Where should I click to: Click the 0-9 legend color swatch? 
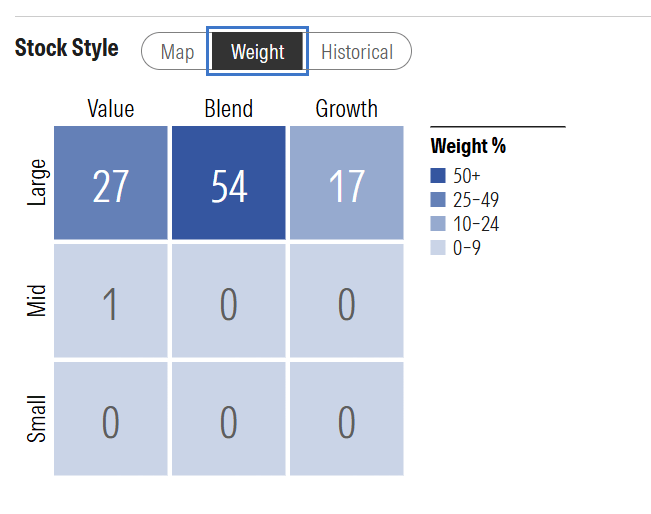click(x=438, y=248)
